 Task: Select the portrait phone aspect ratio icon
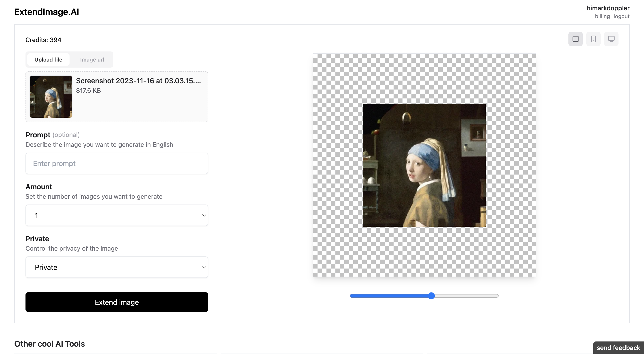(x=593, y=39)
